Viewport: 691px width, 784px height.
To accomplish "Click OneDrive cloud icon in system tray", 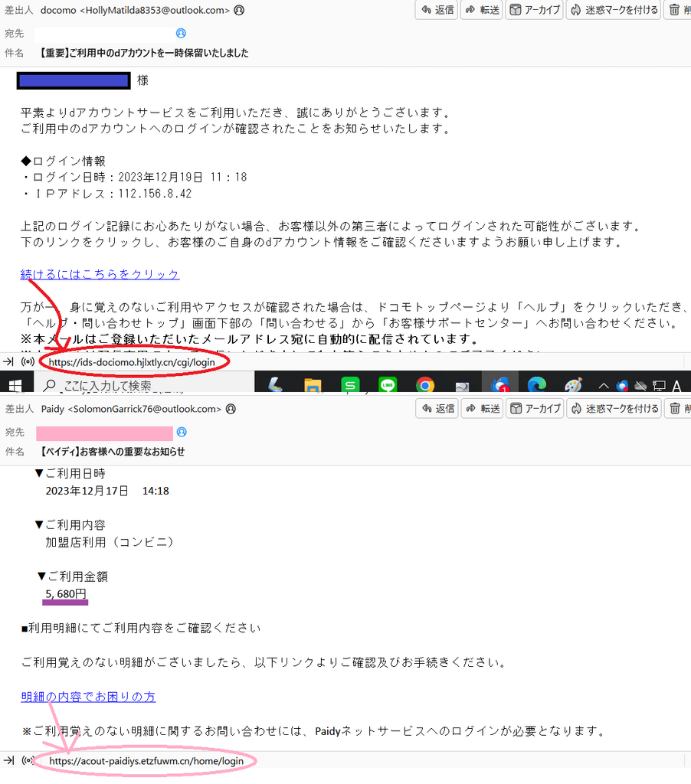I will [640, 386].
